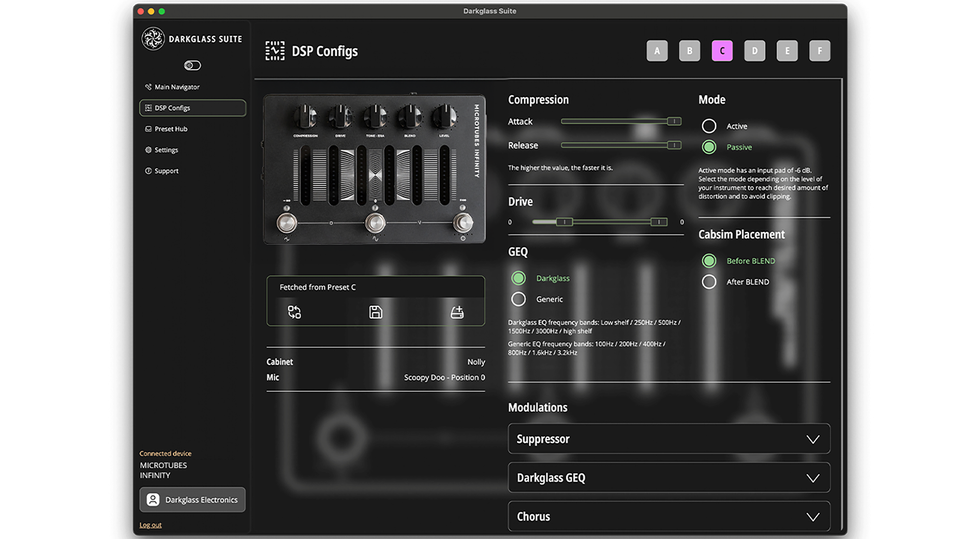Select DSP Configs in sidebar
Screen dimensions: 980x539
click(193, 108)
